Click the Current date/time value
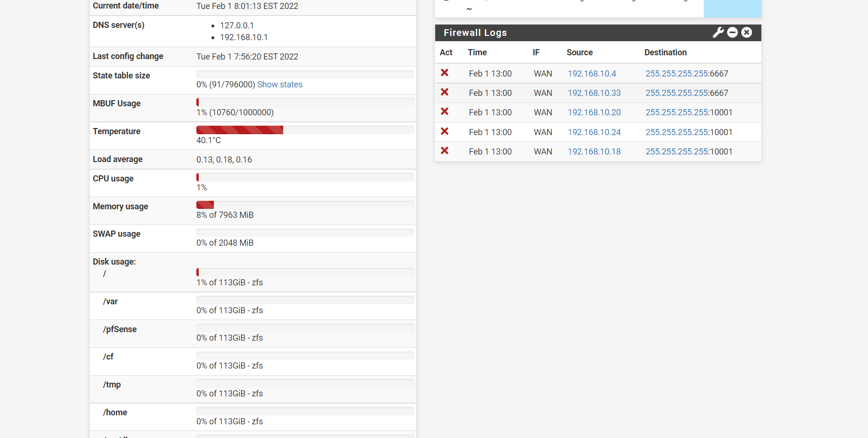868x438 pixels. point(247,6)
